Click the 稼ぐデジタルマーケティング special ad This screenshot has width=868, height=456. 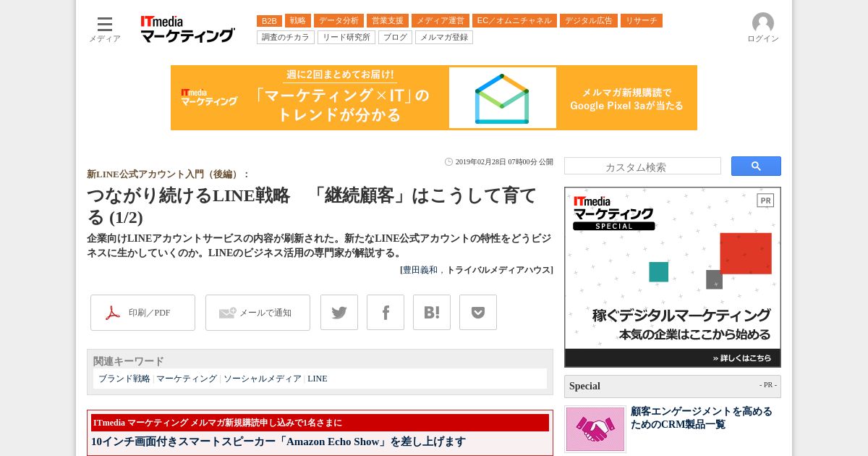[673, 277]
